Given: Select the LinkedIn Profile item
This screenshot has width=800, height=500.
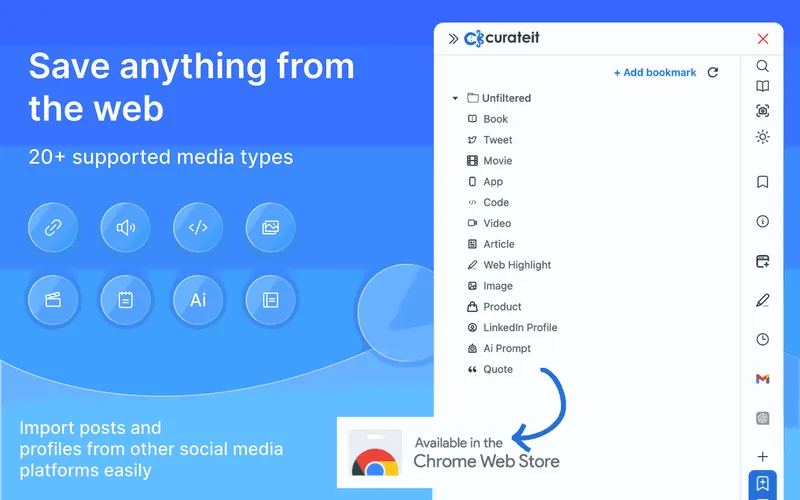Looking at the screenshot, I should pyautogui.click(x=512, y=328).
